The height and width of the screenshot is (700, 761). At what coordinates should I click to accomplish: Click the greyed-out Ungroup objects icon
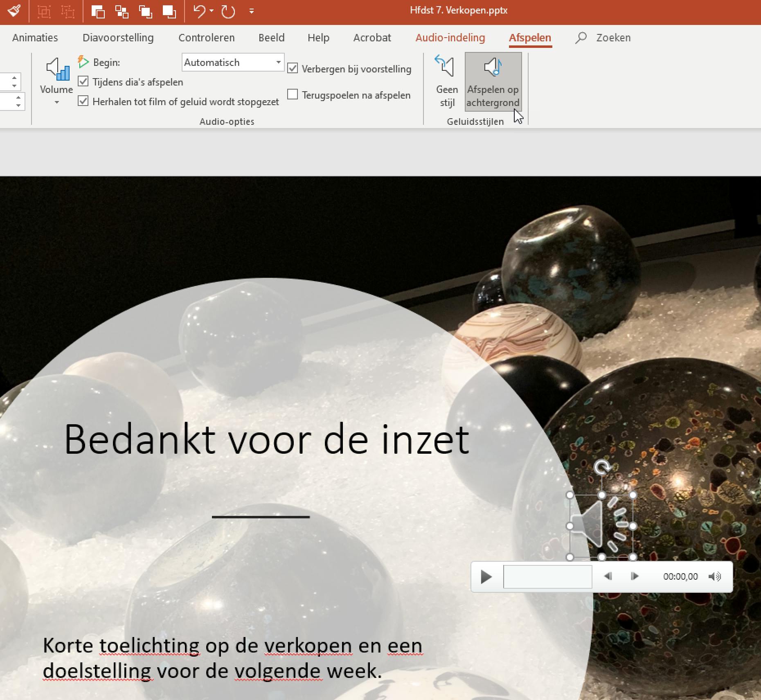point(68,11)
